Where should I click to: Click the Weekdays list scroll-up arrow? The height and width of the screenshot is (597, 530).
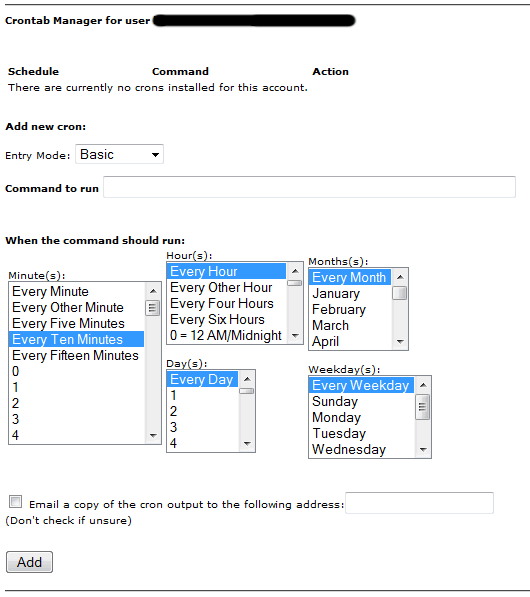423,385
